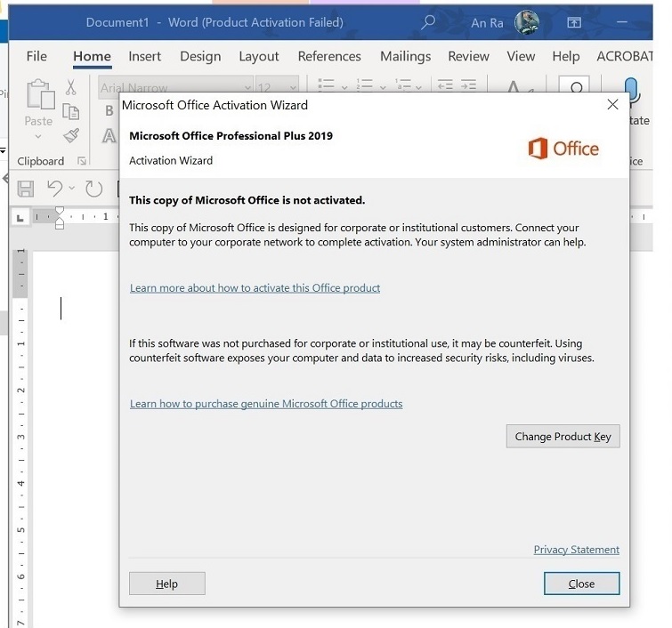Open Ribbon Display Options icon
Viewport: 672px width, 628px height.
tap(574, 22)
